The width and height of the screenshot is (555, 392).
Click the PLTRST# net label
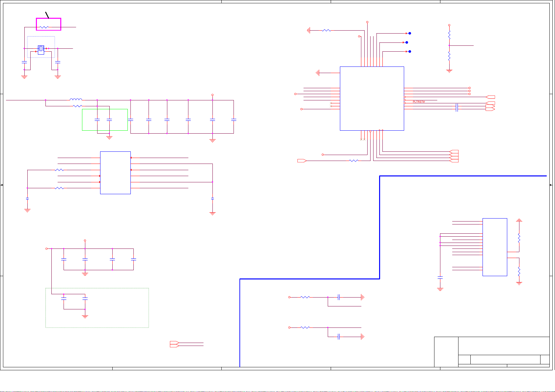[419, 102]
